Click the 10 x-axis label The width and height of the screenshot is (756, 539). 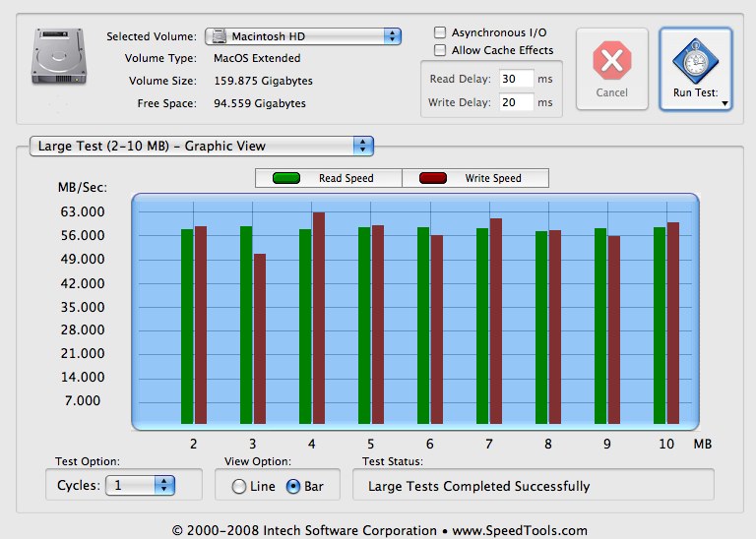666,445
